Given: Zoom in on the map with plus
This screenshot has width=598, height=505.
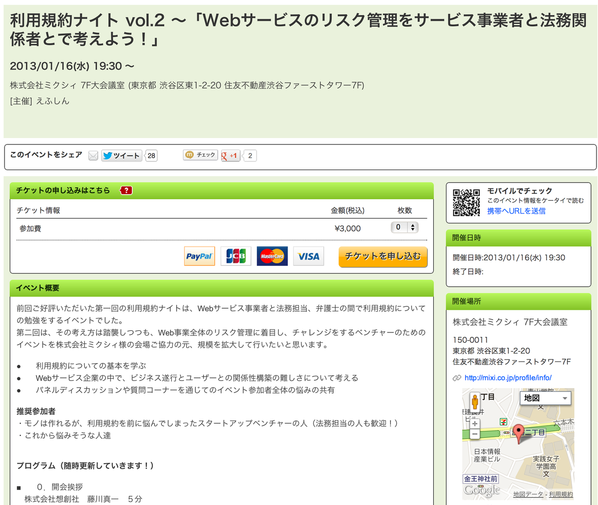Looking at the screenshot, I should tap(475, 423).
